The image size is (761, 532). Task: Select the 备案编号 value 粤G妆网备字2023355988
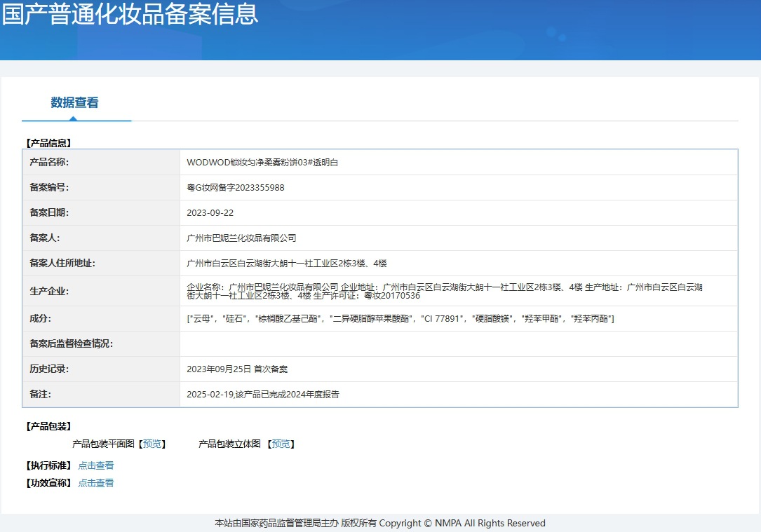tap(236, 188)
